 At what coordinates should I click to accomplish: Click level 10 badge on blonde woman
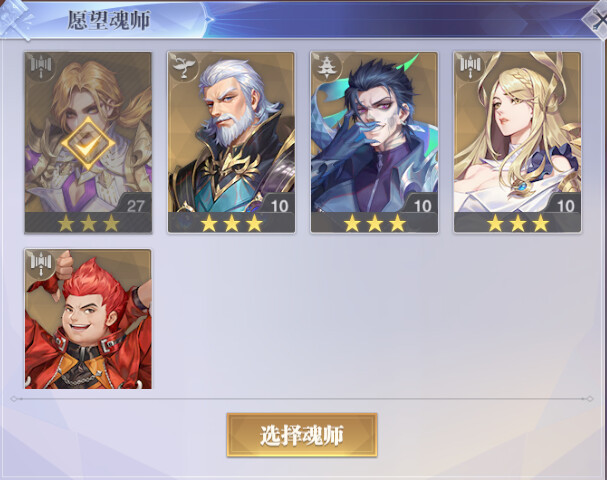pos(565,205)
